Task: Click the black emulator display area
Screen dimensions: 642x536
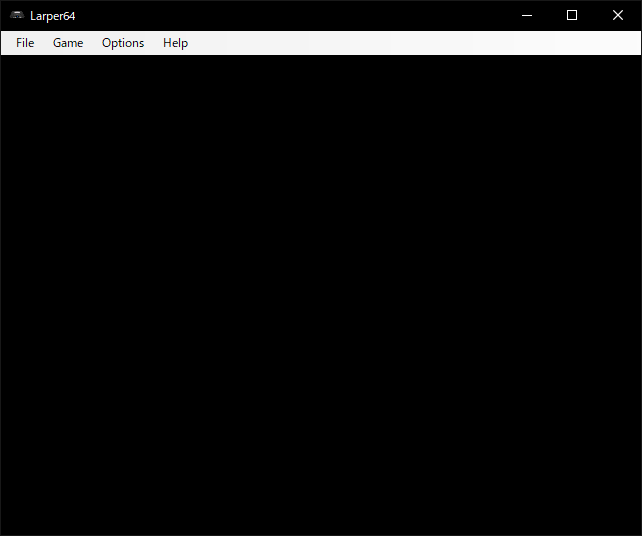Action: pyautogui.click(x=320, y=295)
